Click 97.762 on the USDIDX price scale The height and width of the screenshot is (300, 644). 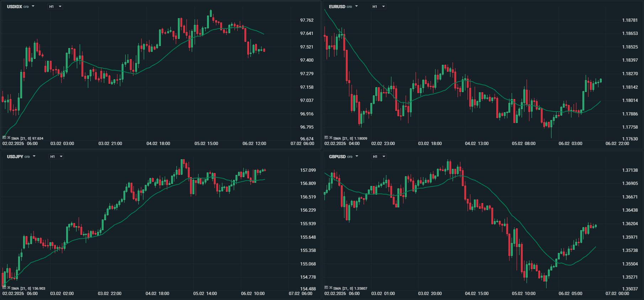click(307, 20)
